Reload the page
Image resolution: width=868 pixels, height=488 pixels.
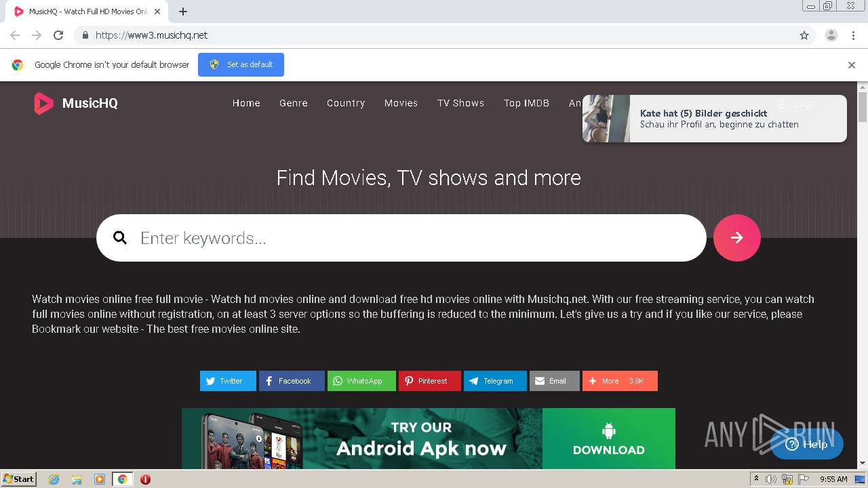coord(58,35)
